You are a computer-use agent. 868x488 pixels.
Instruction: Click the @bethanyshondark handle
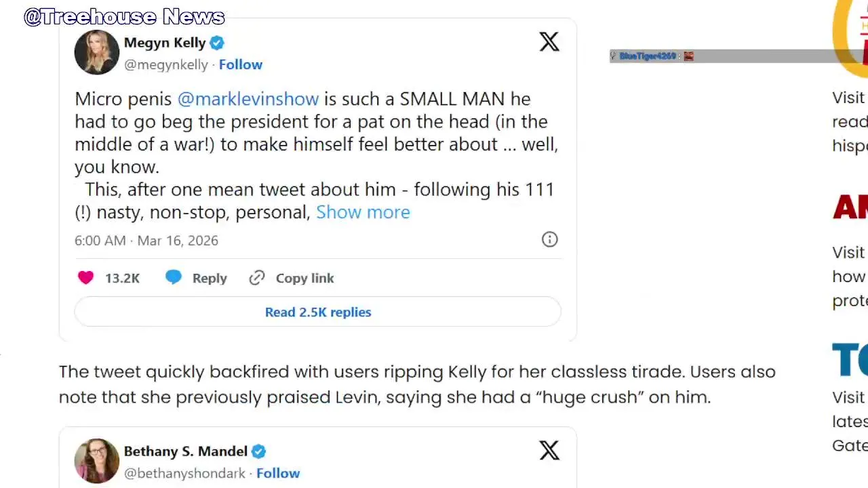coord(184,473)
